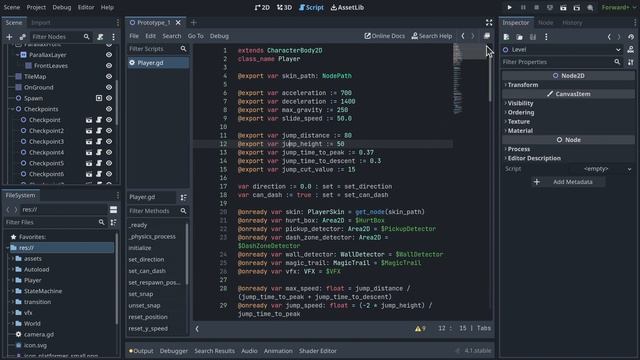This screenshot has width=640, height=360.
Task: Go to next edited script arrow
Action: coord(473,36)
